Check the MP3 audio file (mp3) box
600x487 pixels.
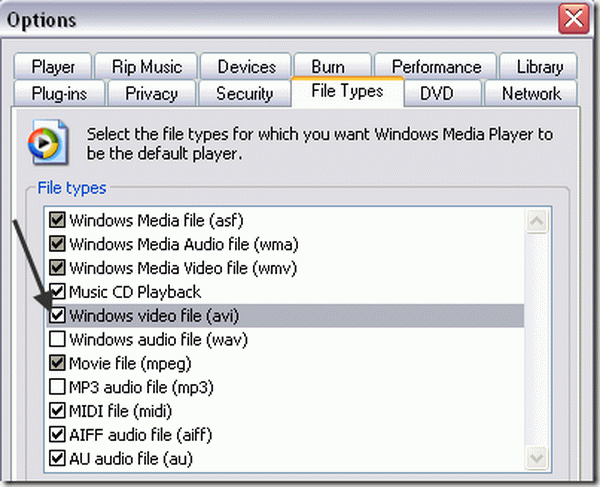pyautogui.click(x=58, y=387)
